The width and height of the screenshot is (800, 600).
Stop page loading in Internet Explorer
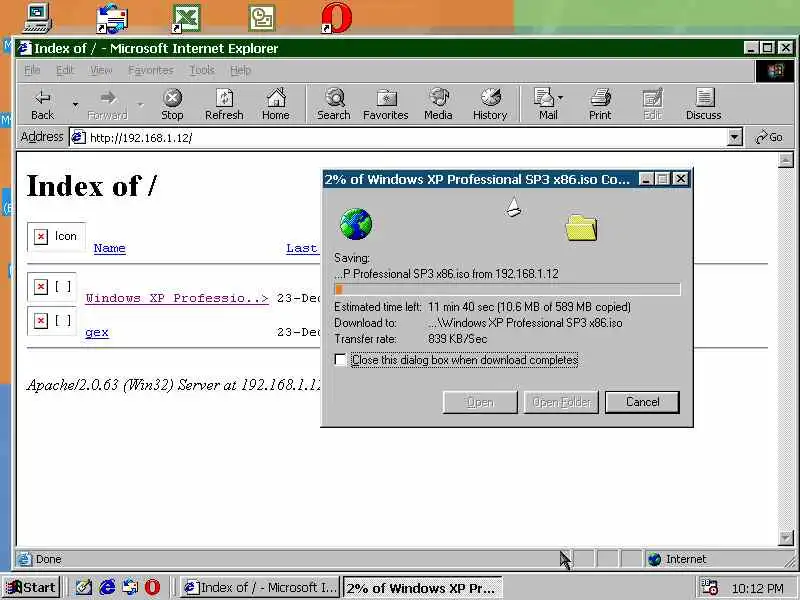tap(172, 104)
